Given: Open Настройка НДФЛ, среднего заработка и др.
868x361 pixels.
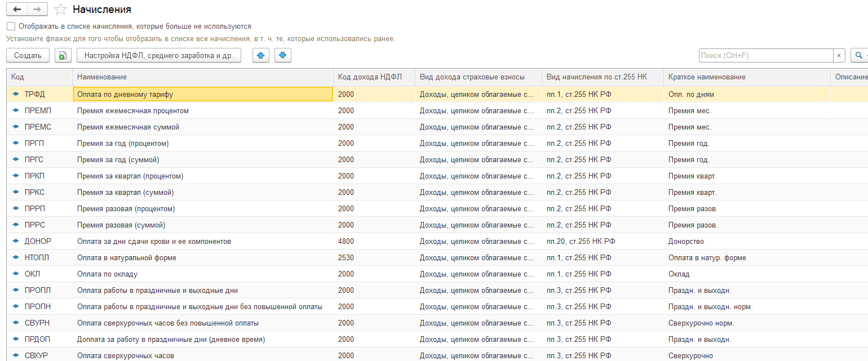Looking at the screenshot, I should point(158,55).
